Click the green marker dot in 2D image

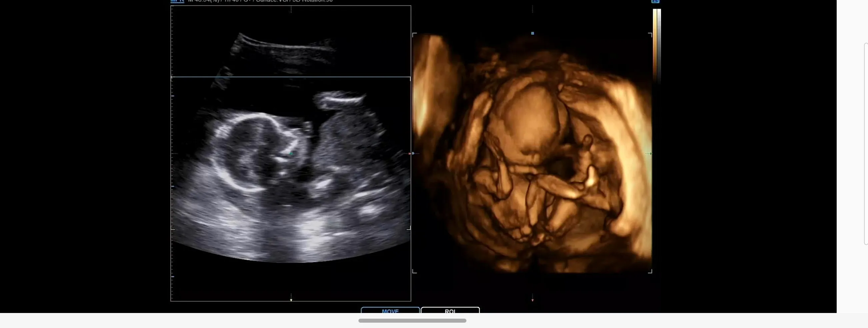pos(292,153)
